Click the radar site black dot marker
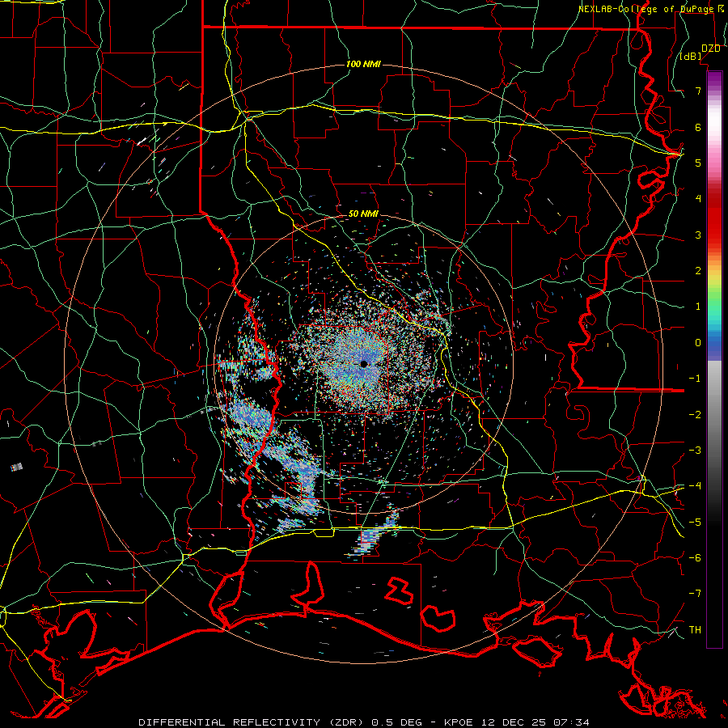 coord(364,364)
